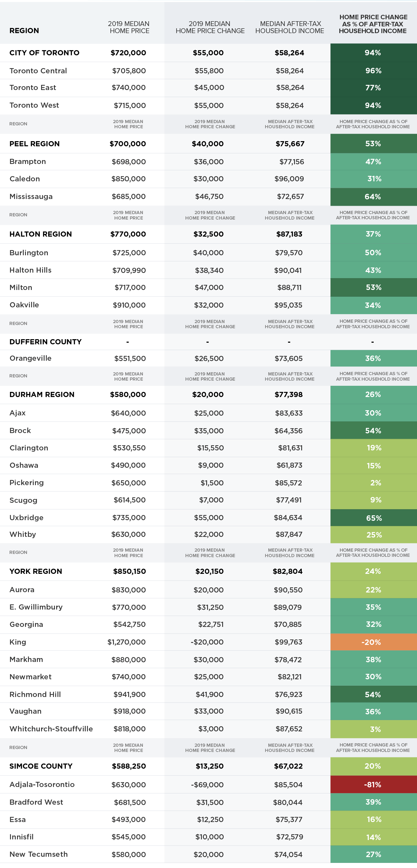Click the Adjala-Tosorontio -81% red cell
This screenshot has height=868, width=417.
(373, 784)
